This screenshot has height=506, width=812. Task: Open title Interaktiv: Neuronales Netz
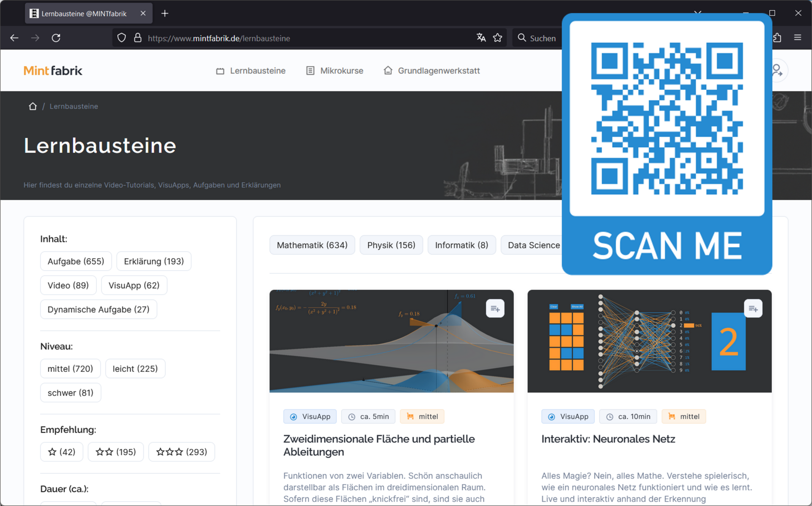point(608,439)
